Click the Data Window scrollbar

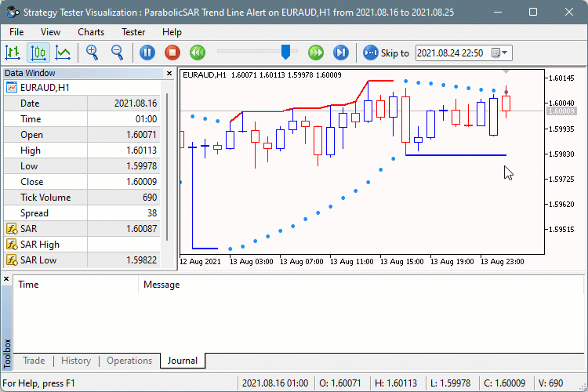166,167
